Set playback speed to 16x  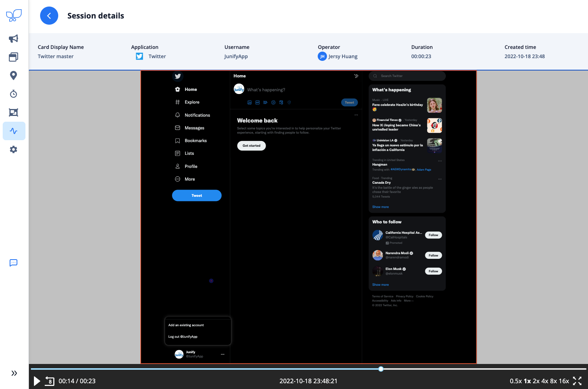[564, 381]
